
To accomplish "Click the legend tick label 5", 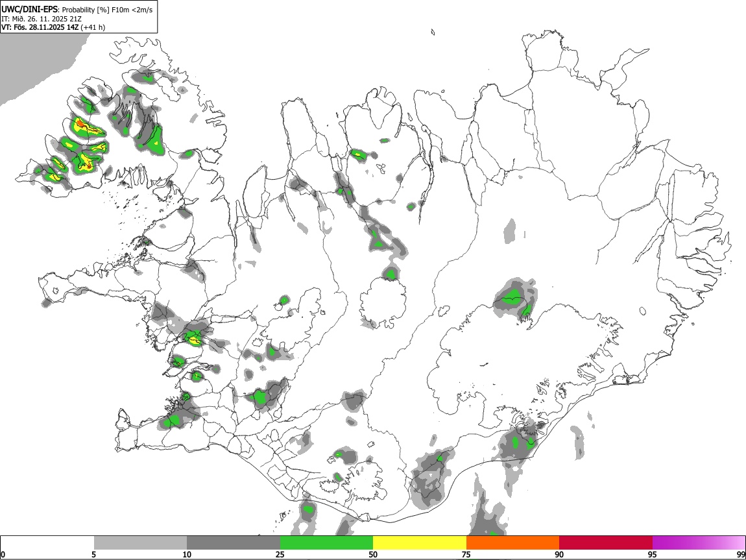I will (93, 554).
